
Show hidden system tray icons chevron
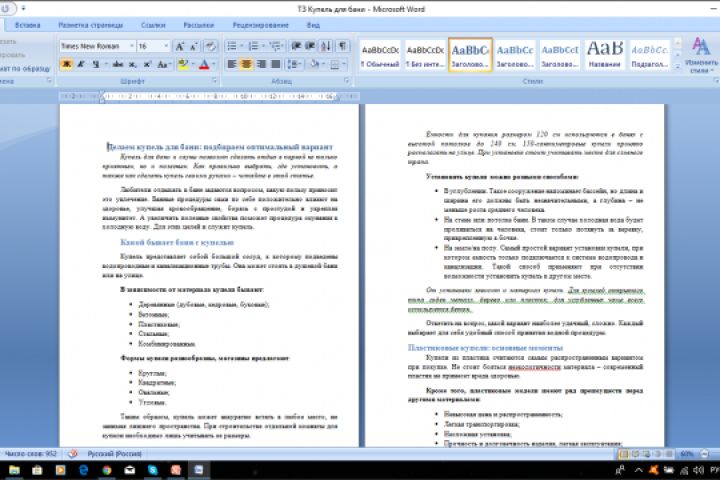(x=638, y=470)
